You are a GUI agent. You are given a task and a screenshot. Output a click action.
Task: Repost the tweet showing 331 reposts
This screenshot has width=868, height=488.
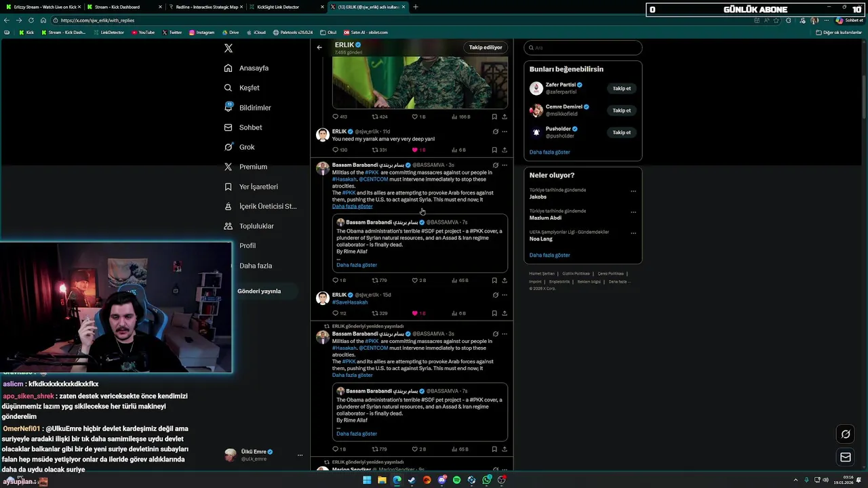(380, 150)
